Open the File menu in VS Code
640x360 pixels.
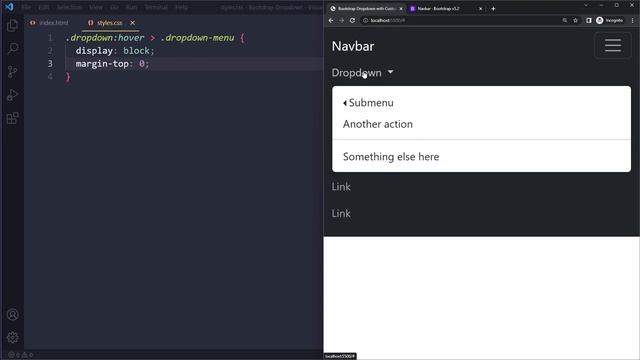tap(26, 7)
